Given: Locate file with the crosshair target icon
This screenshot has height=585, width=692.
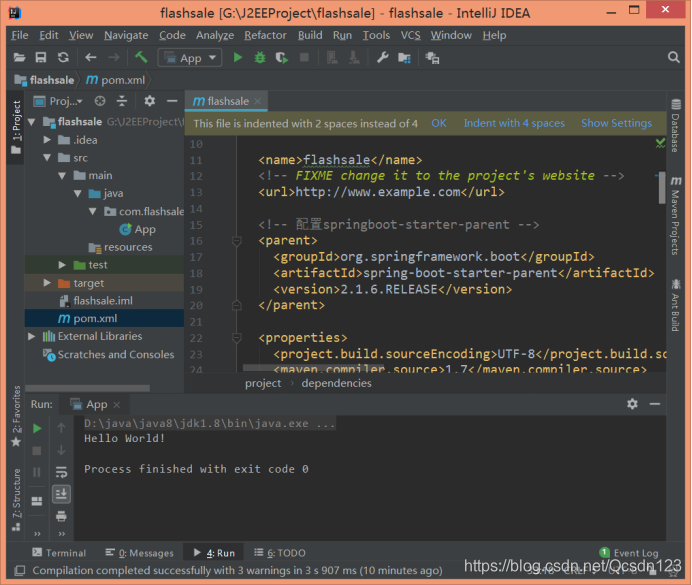Looking at the screenshot, I should click(100, 101).
